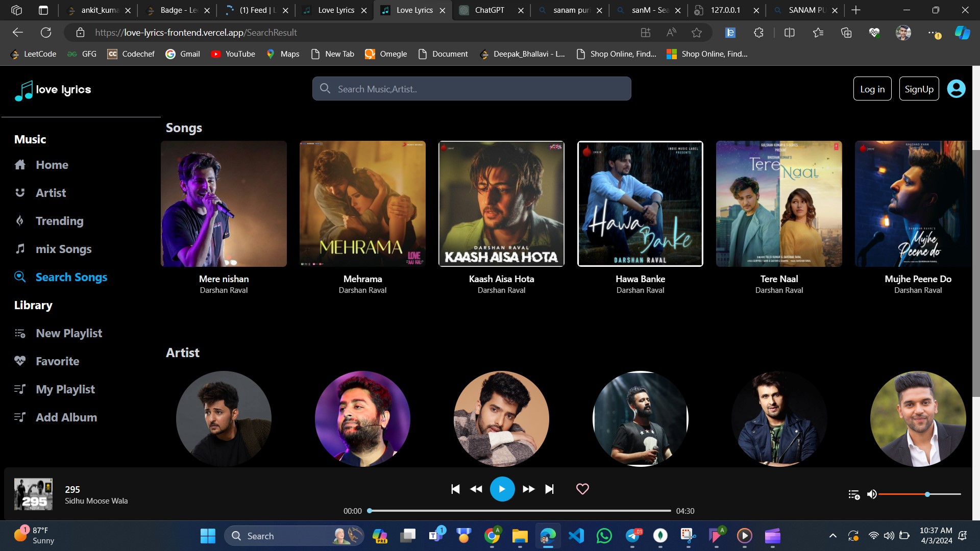The height and width of the screenshot is (551, 980).
Task: Open the user profile avatar icon
Action: point(956,89)
